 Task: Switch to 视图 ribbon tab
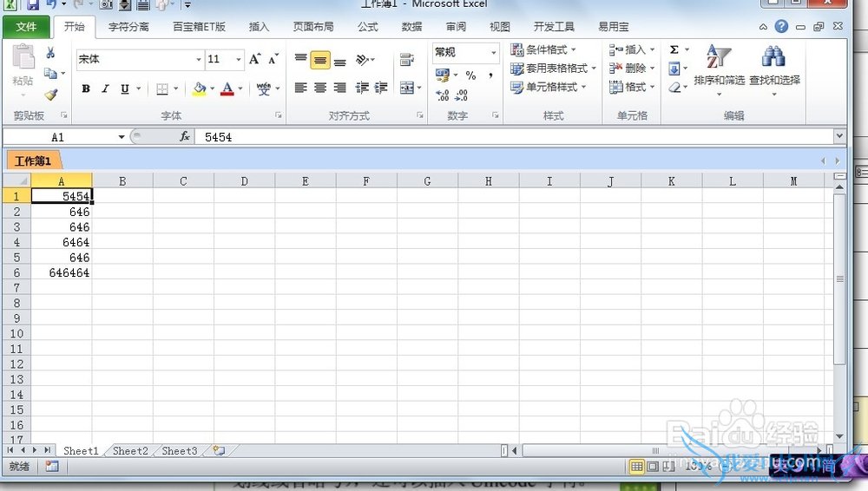pyautogui.click(x=500, y=27)
